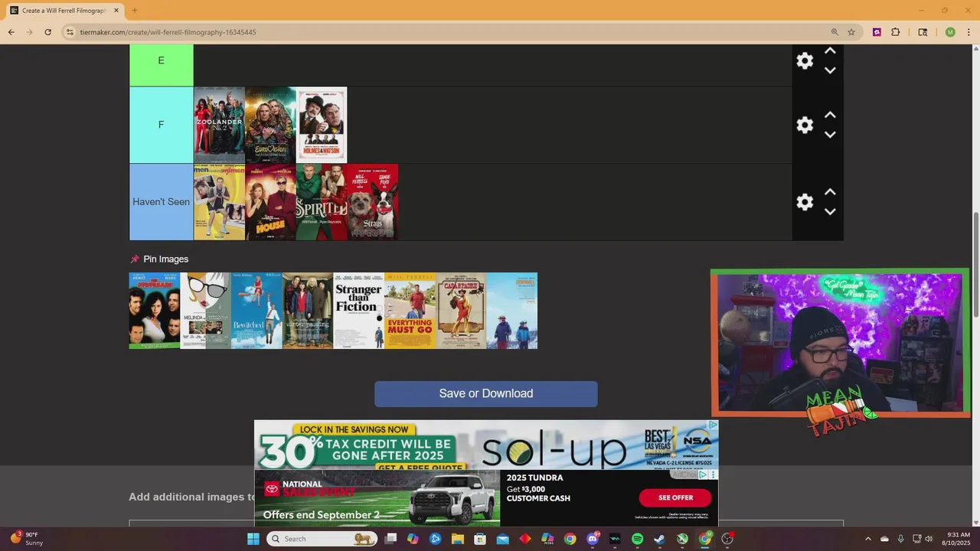Image resolution: width=980 pixels, height=551 pixels.
Task: Select the Men, Women & Children poster
Action: point(219,202)
